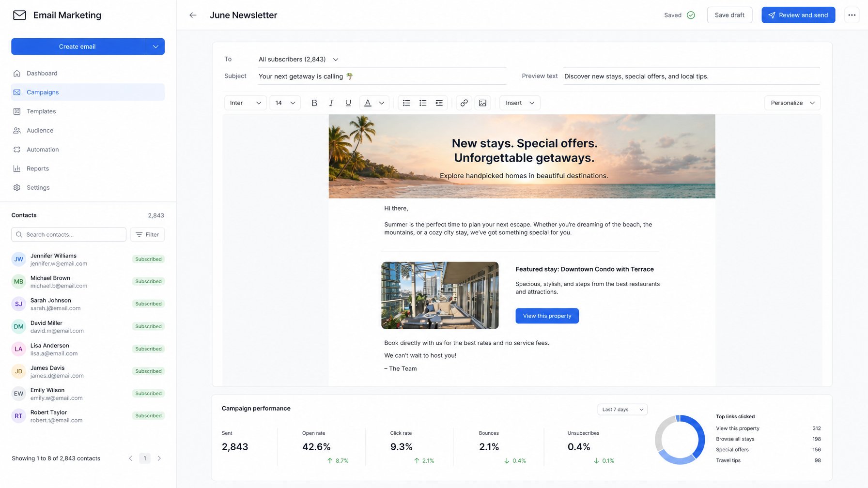The image size is (868, 488).
Task: Open the Create email split-button arrow
Action: click(155, 46)
